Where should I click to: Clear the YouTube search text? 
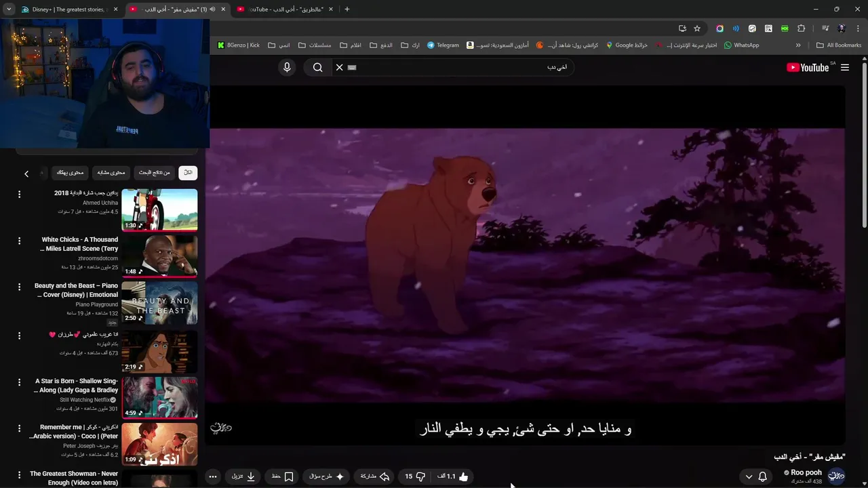(x=340, y=67)
